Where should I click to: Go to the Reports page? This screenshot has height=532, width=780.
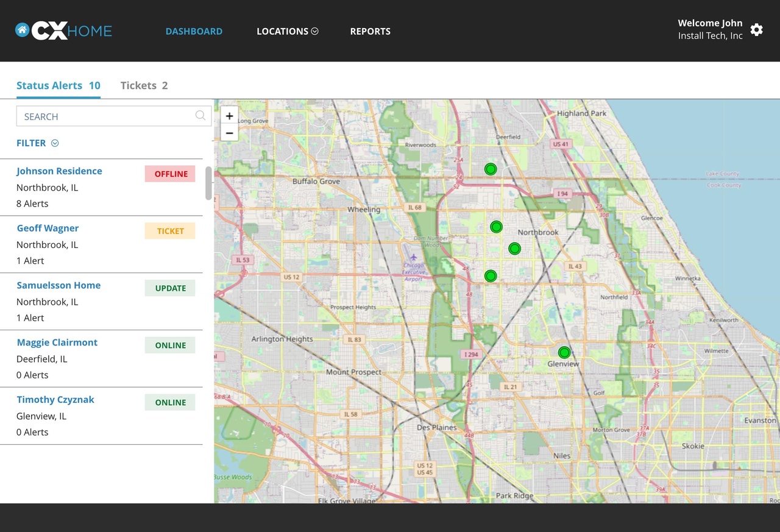tap(370, 31)
